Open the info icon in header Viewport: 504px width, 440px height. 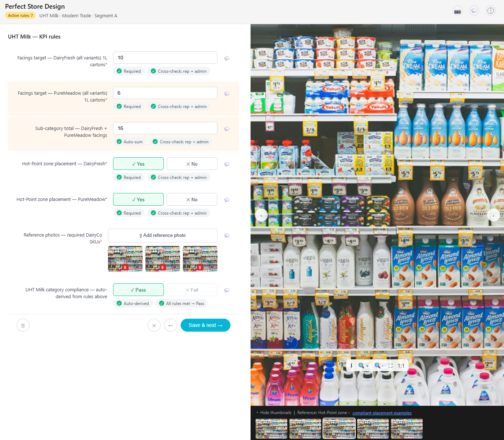pyautogui.click(x=491, y=11)
